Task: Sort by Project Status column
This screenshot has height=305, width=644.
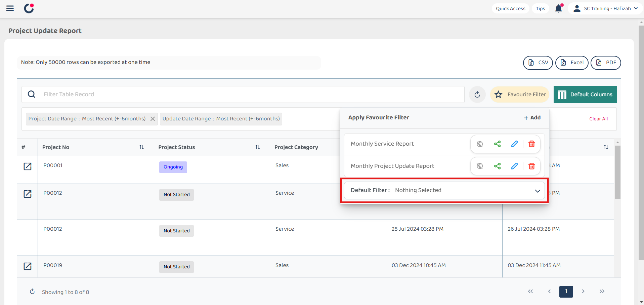Action: click(x=258, y=147)
